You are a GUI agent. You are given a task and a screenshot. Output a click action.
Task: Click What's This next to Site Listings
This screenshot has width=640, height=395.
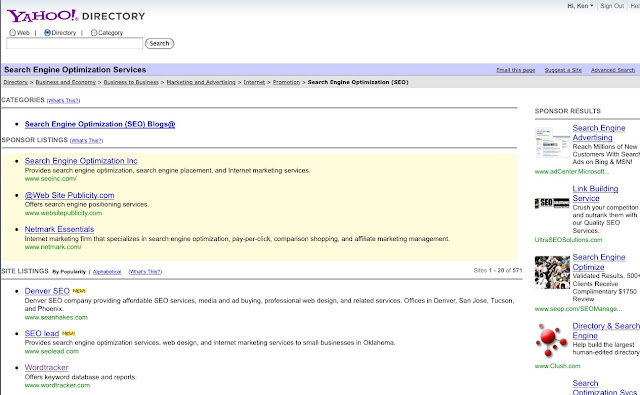click(x=145, y=272)
